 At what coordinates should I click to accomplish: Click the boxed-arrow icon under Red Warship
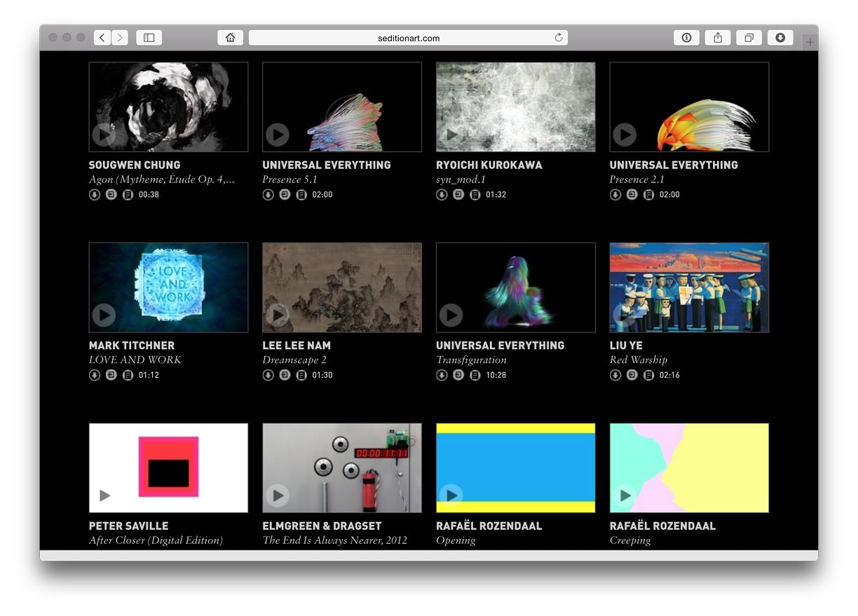coord(632,375)
